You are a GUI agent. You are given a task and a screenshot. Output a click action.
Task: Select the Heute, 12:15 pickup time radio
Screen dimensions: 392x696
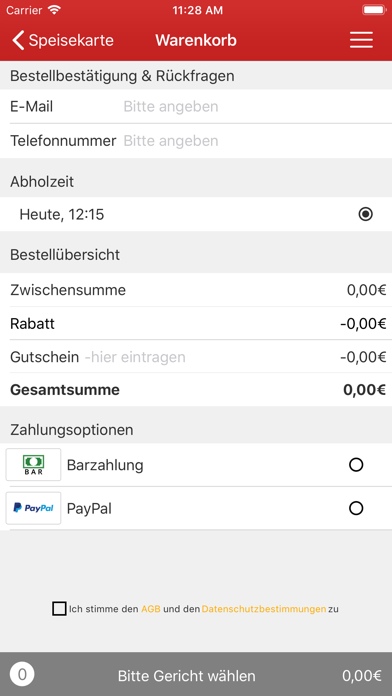(x=365, y=214)
